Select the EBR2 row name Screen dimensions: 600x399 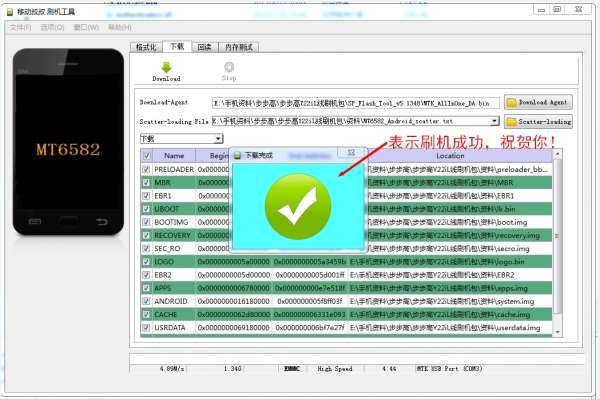pos(163,275)
